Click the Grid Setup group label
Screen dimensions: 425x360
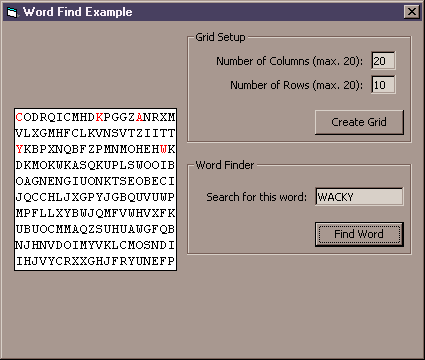point(220,37)
